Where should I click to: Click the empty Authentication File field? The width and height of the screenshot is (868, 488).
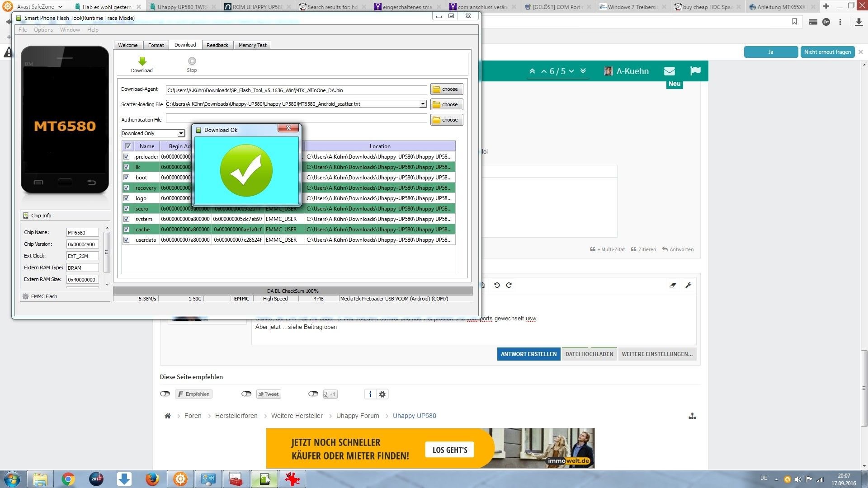coord(296,118)
